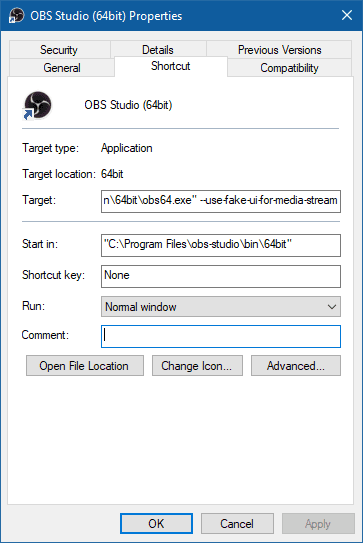Image resolution: width=363 pixels, height=543 pixels.
Task: Open the Details tab
Action: [x=158, y=50]
